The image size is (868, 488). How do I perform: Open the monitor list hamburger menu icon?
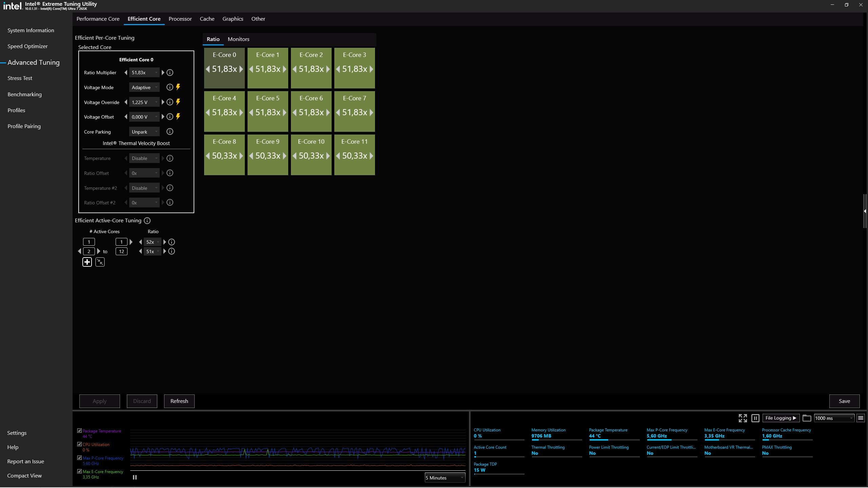tap(861, 418)
